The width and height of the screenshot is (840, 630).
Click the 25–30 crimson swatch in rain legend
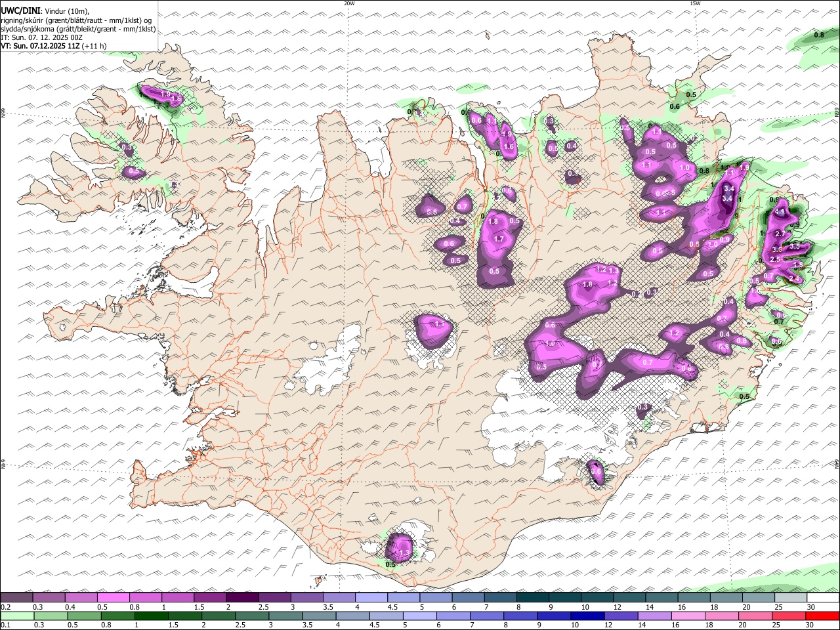(788, 616)
